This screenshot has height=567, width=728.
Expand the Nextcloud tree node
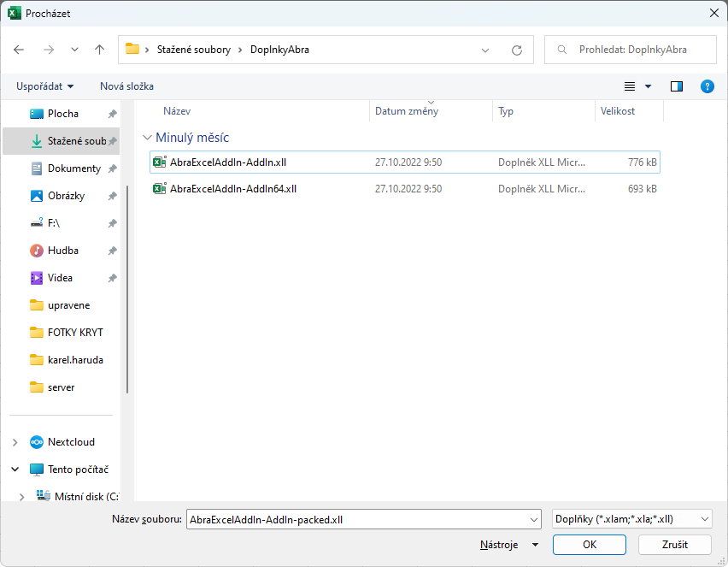pyautogui.click(x=15, y=442)
